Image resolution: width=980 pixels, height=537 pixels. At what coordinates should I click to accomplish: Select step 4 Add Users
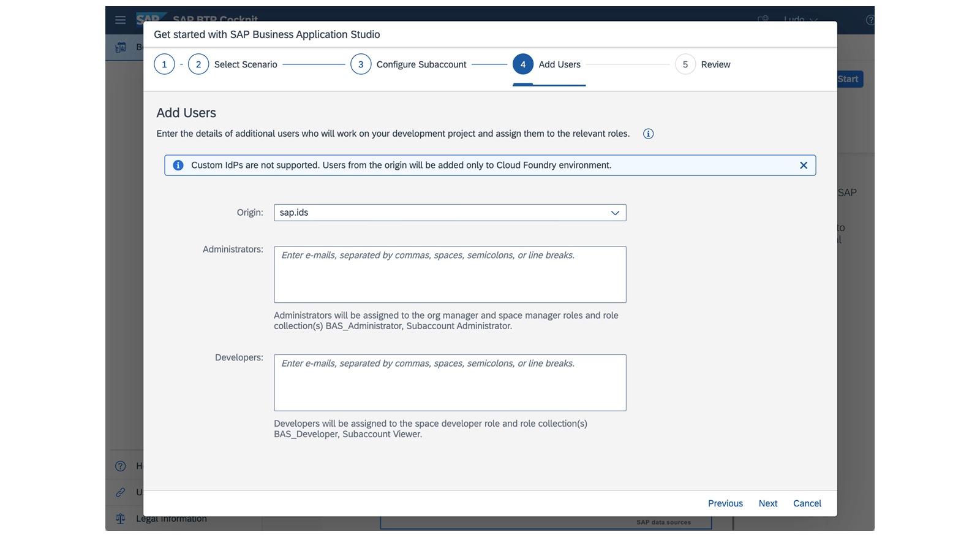coord(547,64)
